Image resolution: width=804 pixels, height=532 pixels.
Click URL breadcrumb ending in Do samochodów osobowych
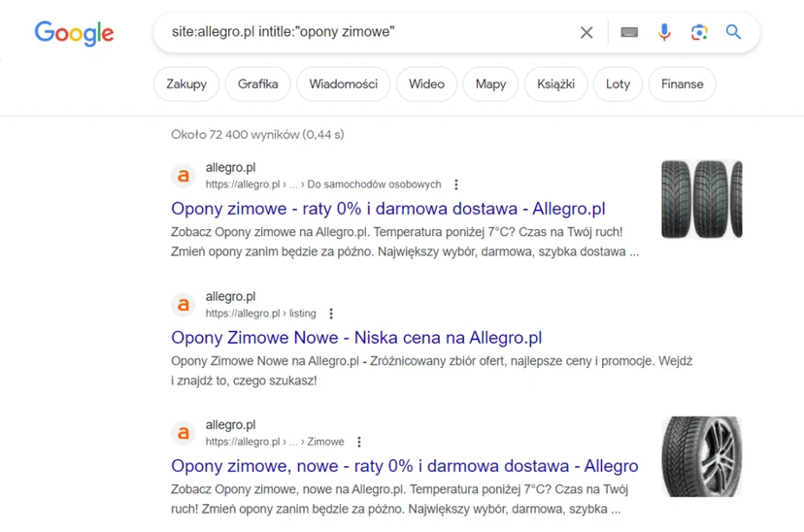pyautogui.click(x=323, y=184)
